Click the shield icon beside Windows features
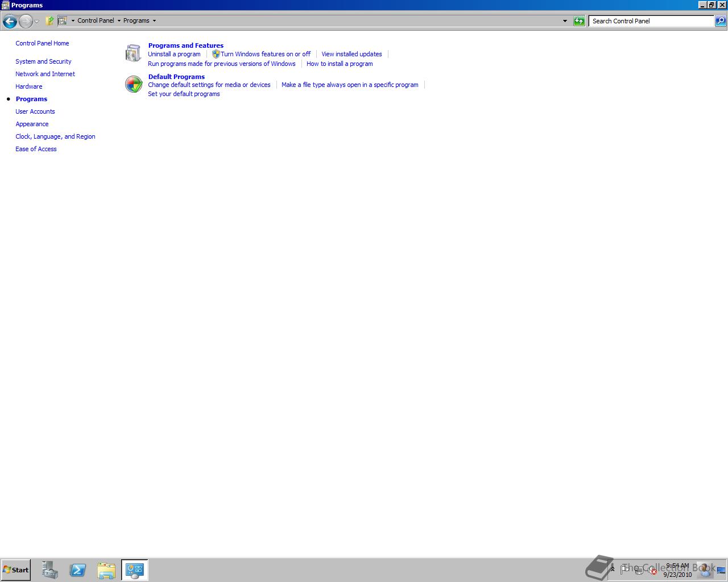Image resolution: width=728 pixels, height=582 pixels. coord(216,54)
